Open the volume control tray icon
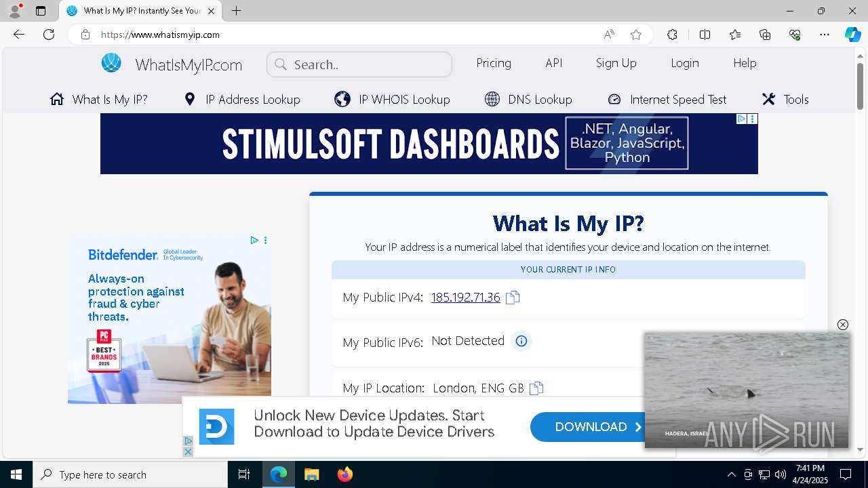Screen dimensions: 868x488 pyautogui.click(x=781, y=474)
